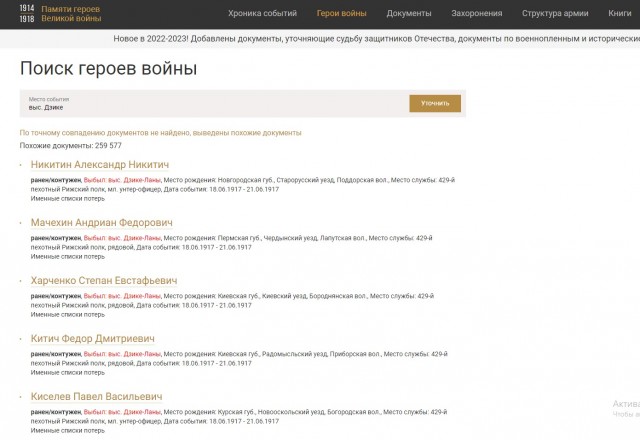Click Именные списки потерь under Никитин

pos(68,199)
